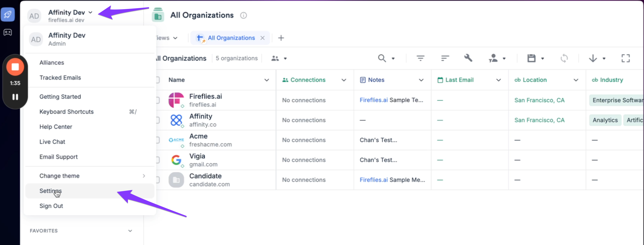Image resolution: width=644 pixels, height=245 pixels.
Task: Click the game controller icon in the left rail
Action: 8,32
